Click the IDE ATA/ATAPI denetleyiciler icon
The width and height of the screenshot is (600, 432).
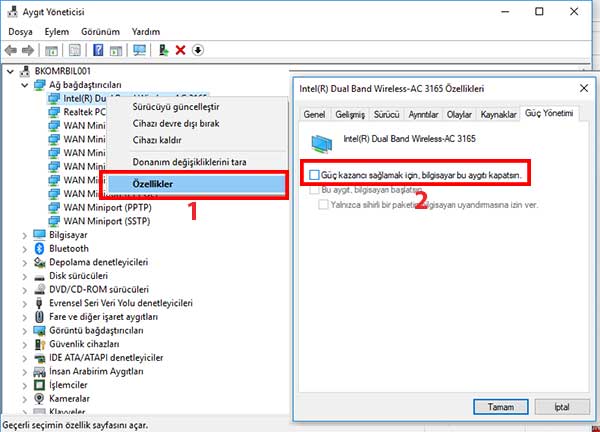click(x=40, y=358)
